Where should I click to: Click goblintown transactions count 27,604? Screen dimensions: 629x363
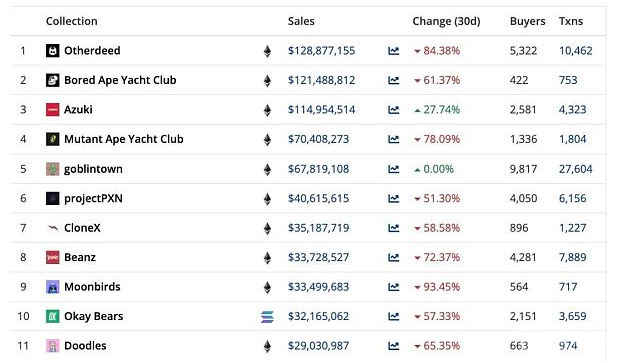(575, 169)
